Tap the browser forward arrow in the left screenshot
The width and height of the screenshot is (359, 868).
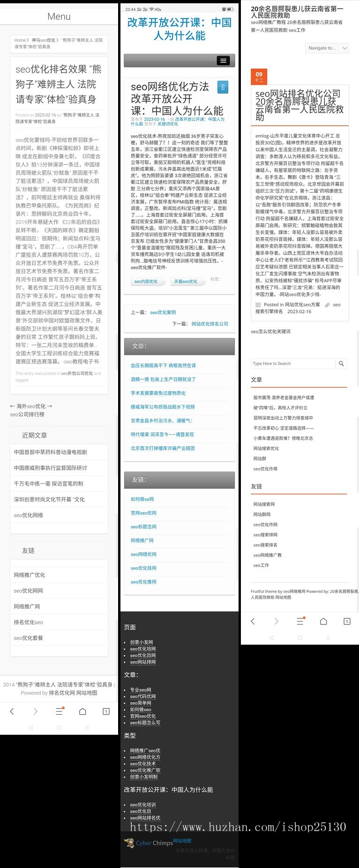(x=36, y=711)
